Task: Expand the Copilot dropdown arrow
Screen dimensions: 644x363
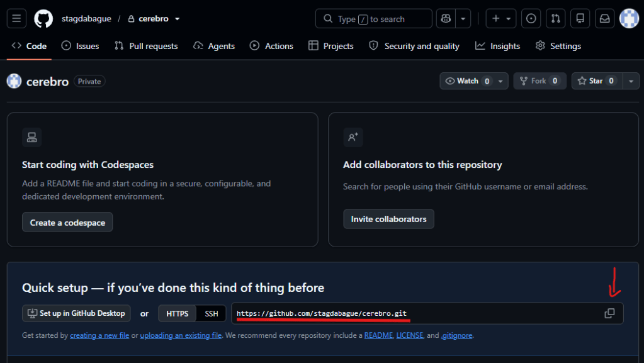Action: pos(463,18)
